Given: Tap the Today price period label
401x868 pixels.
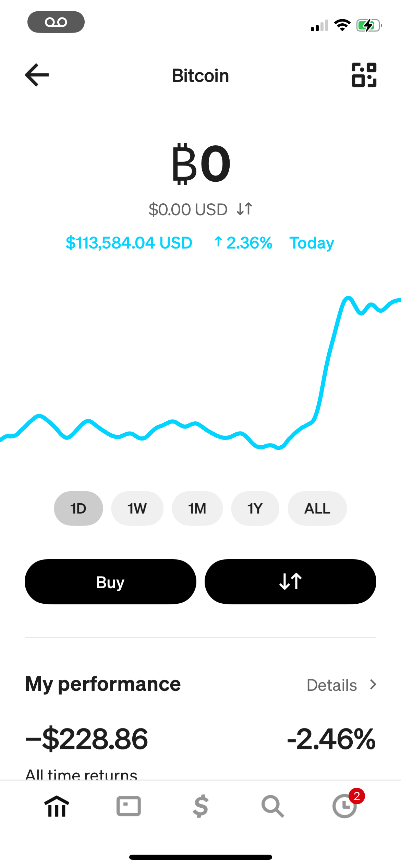Looking at the screenshot, I should [x=312, y=243].
